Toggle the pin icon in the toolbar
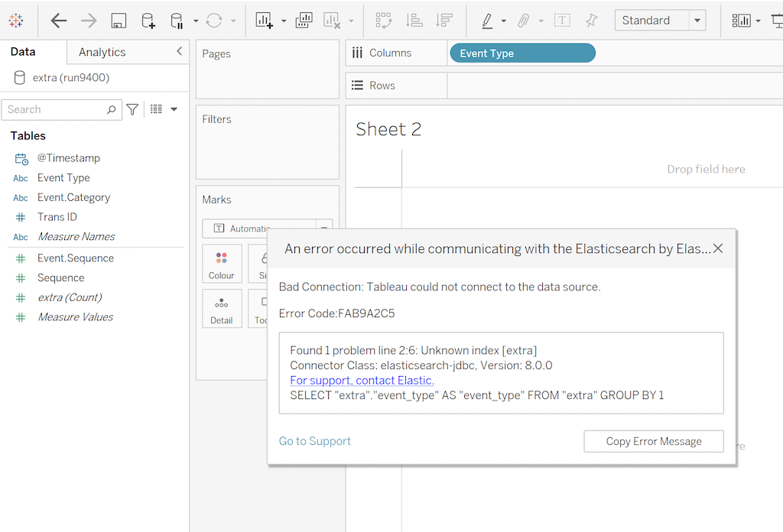 [592, 21]
